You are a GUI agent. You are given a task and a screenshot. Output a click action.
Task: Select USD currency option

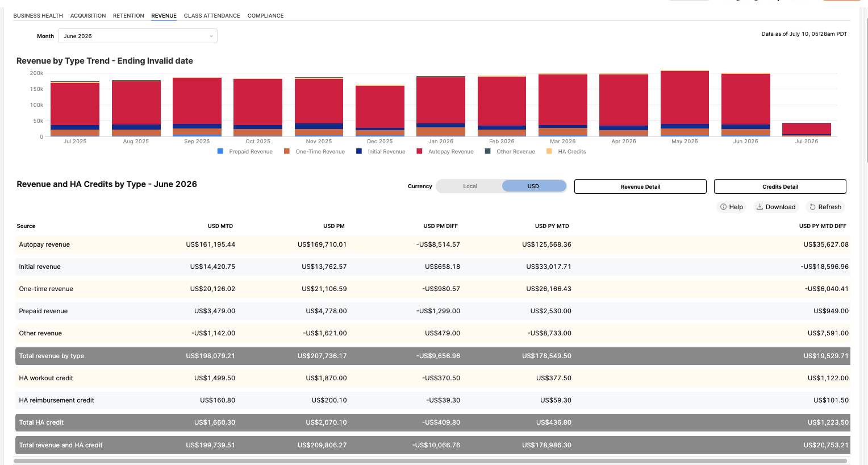(533, 186)
